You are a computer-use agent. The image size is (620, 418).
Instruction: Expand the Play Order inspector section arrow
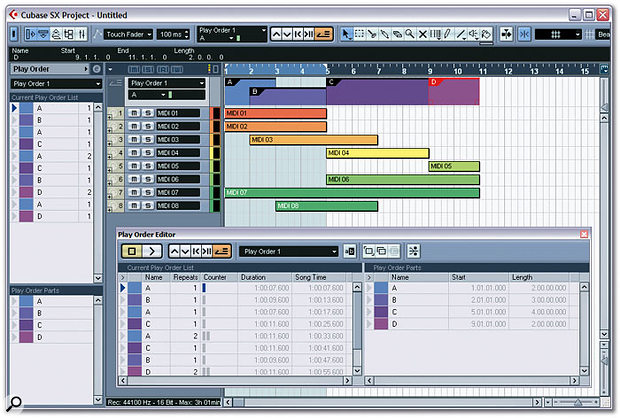86,69
